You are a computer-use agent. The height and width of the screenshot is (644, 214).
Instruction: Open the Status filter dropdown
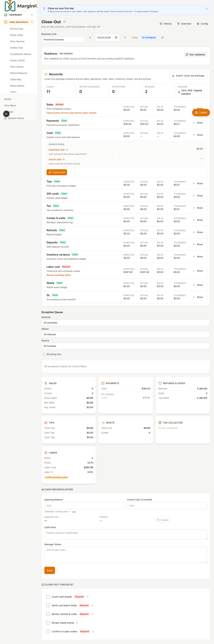click(125, 335)
